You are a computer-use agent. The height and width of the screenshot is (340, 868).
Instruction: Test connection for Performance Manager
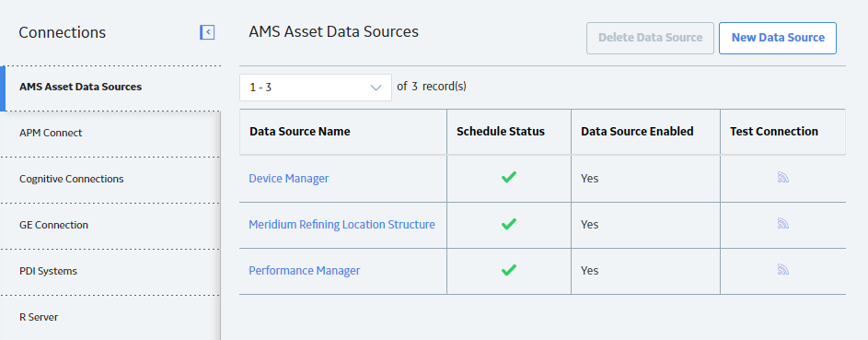782,270
